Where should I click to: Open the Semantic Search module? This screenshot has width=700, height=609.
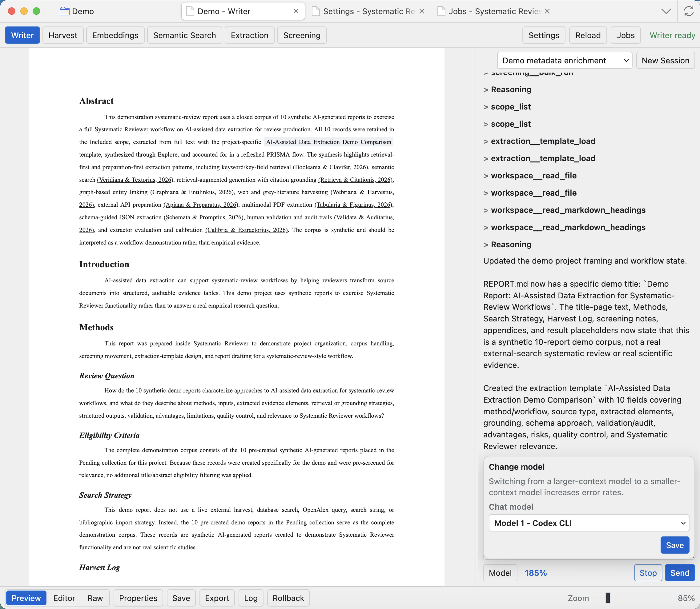(184, 35)
